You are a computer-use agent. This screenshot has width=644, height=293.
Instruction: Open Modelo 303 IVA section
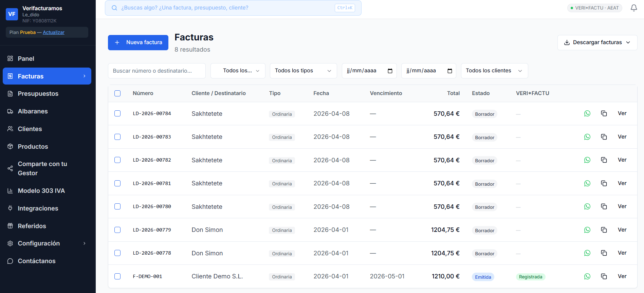coord(41,191)
